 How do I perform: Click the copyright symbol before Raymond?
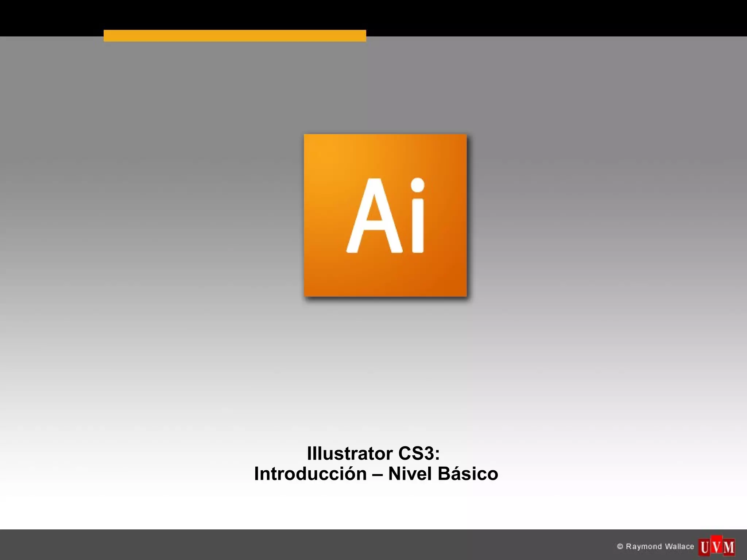point(620,547)
